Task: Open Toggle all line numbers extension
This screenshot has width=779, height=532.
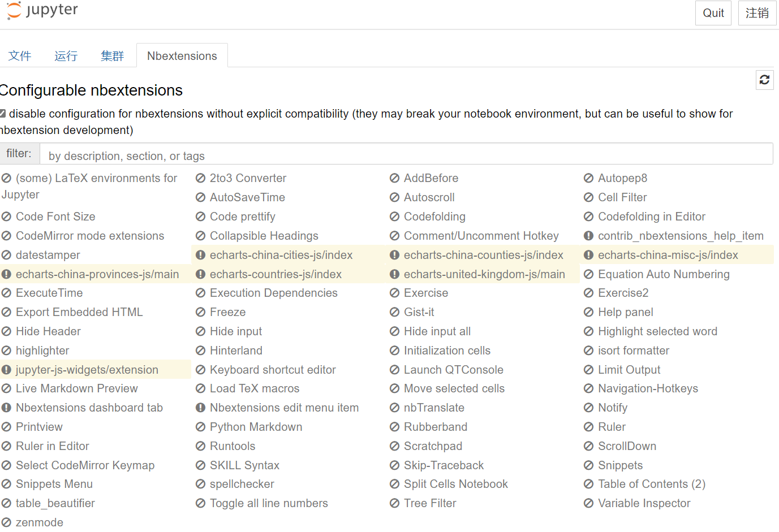Action: (269, 503)
